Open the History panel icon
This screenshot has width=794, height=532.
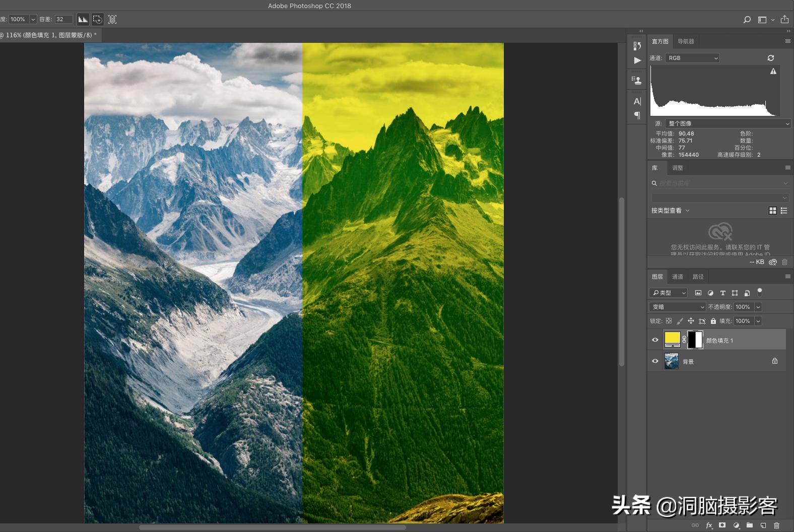point(637,46)
